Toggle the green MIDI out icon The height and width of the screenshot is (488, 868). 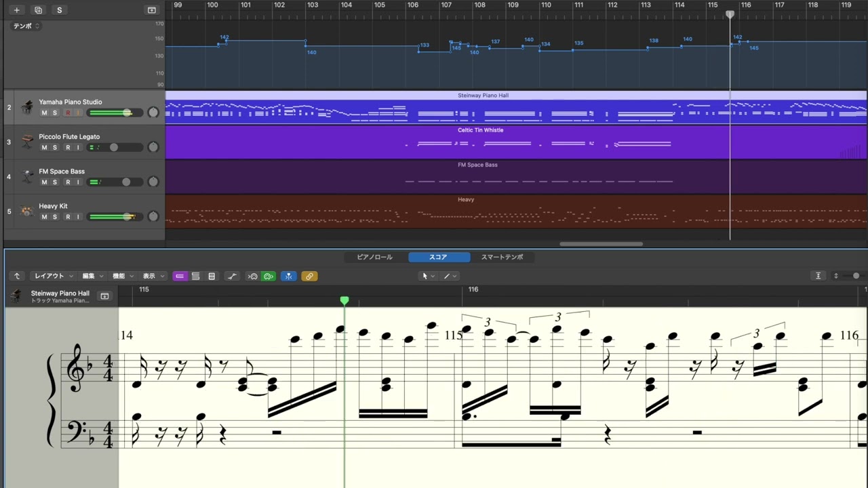point(269,276)
